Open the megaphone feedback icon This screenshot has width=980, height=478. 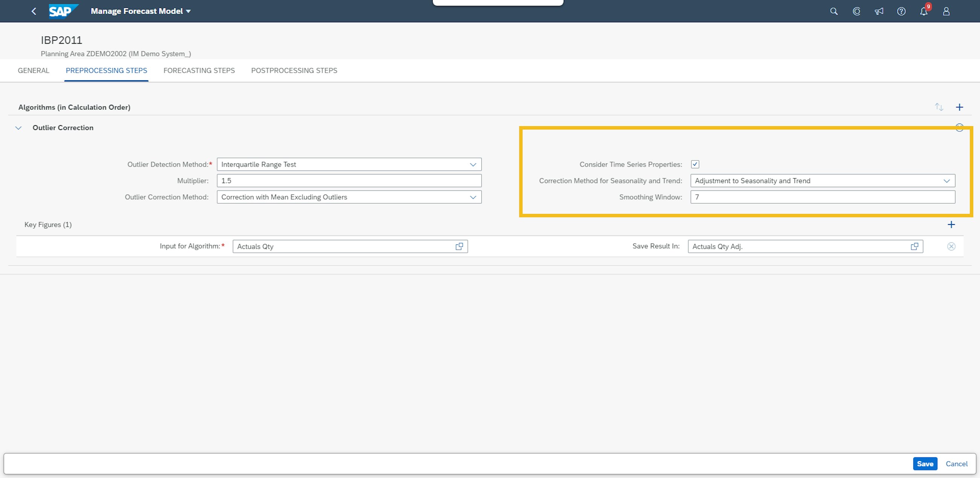click(879, 11)
